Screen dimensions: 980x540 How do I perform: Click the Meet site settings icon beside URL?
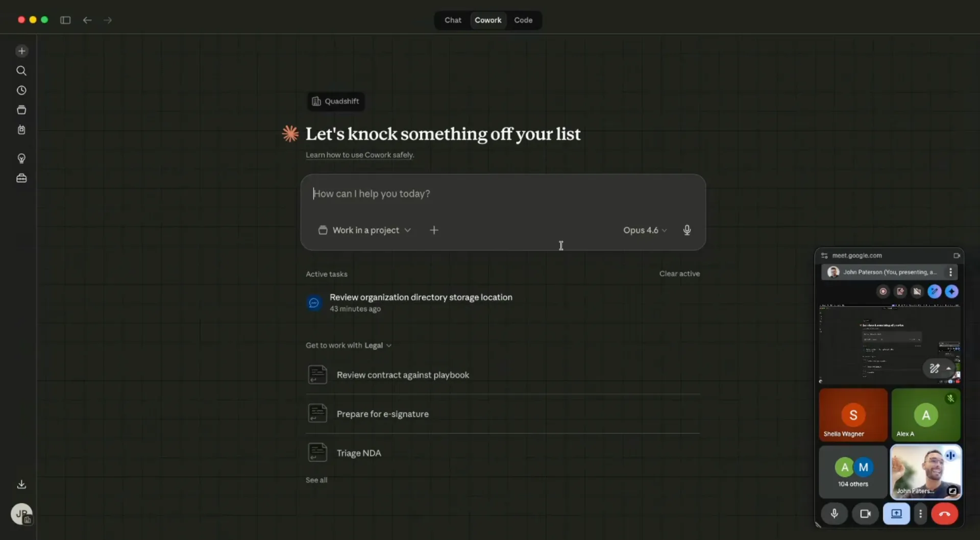824,256
